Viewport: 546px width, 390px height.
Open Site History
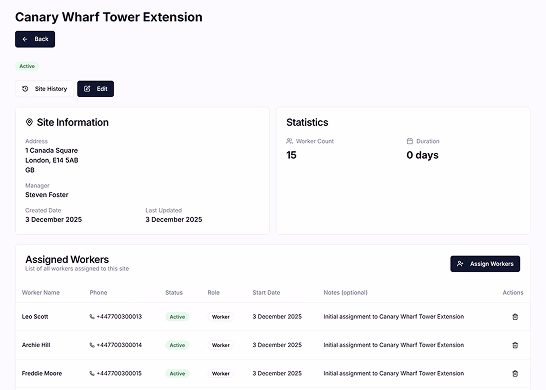pyautogui.click(x=44, y=89)
